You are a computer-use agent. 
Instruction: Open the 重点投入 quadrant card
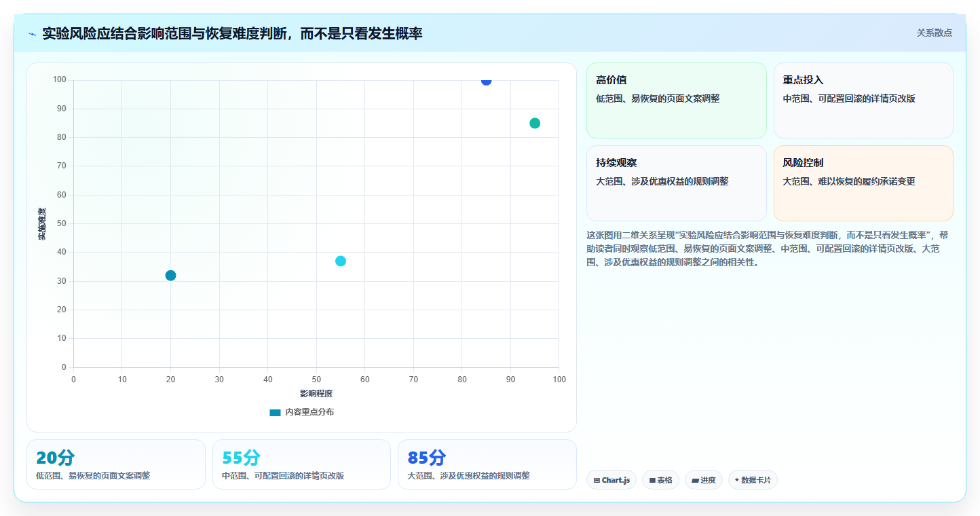[x=863, y=100]
